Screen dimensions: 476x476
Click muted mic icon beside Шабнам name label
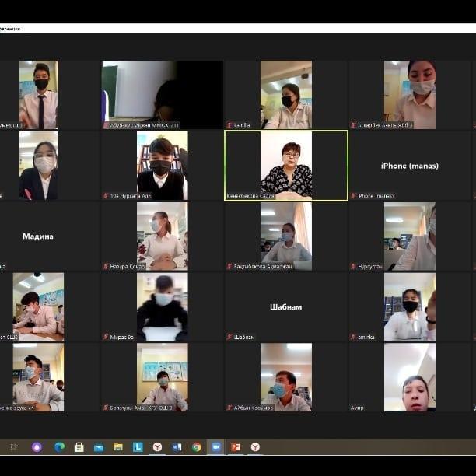229,338
